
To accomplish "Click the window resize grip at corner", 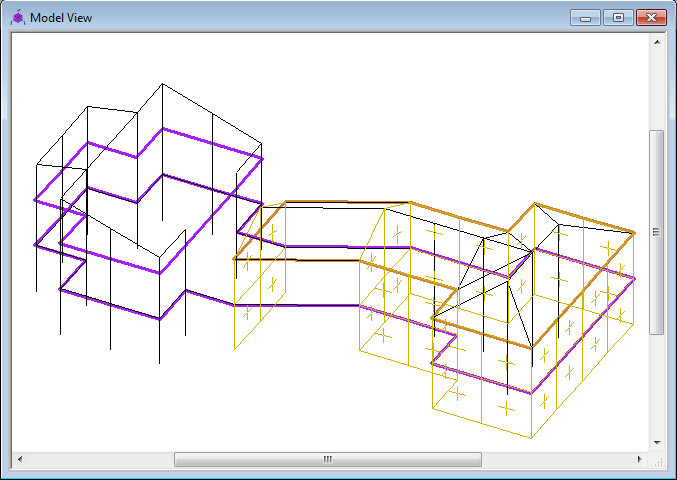I will (x=657, y=459).
